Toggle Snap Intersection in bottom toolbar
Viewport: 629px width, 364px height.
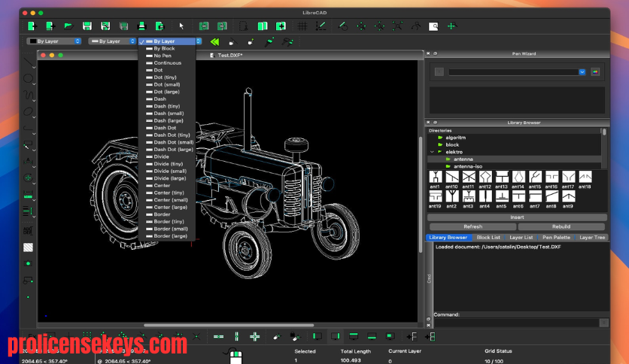pyautogui.click(x=196, y=337)
